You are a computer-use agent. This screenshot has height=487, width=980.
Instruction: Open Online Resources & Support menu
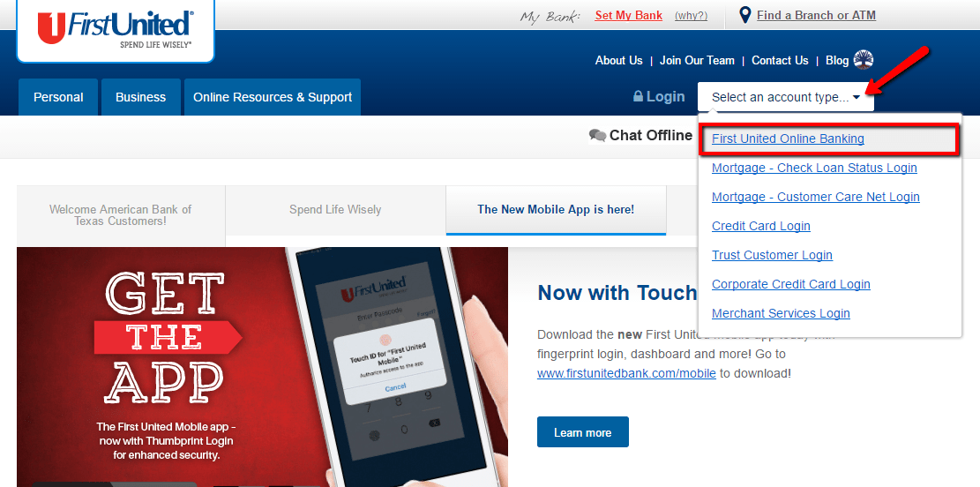pyautogui.click(x=273, y=97)
